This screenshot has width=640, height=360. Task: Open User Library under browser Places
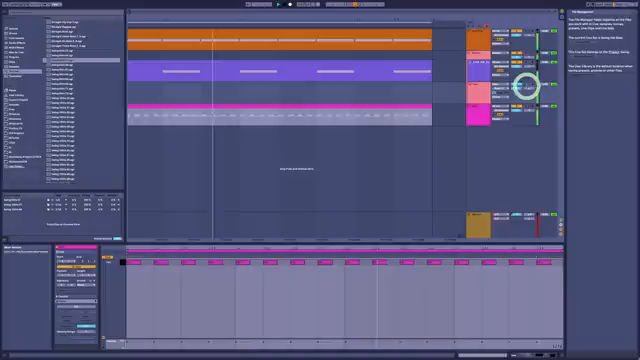pos(16,95)
